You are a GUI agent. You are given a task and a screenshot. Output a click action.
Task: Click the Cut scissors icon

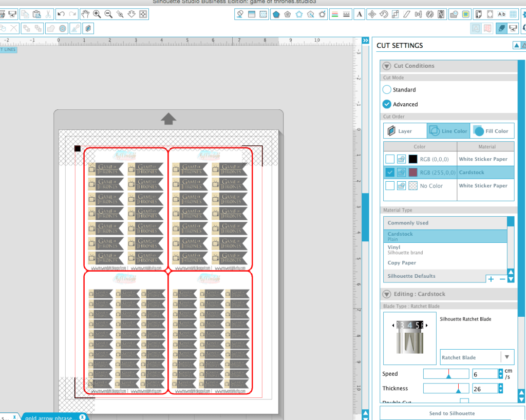click(48, 14)
